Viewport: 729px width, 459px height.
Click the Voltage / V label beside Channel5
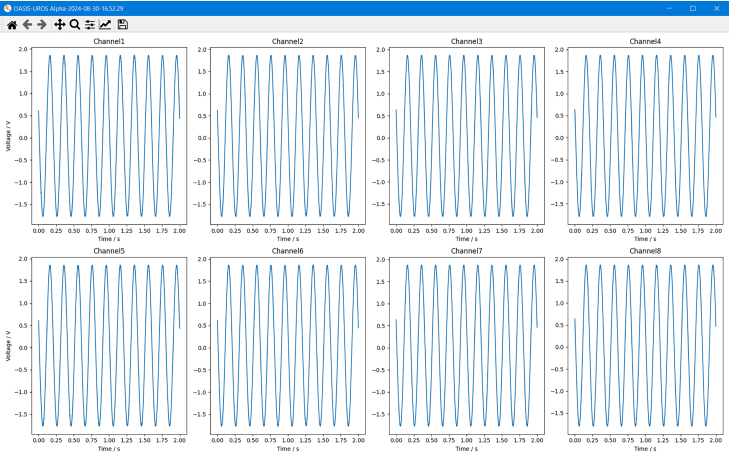click(x=8, y=346)
